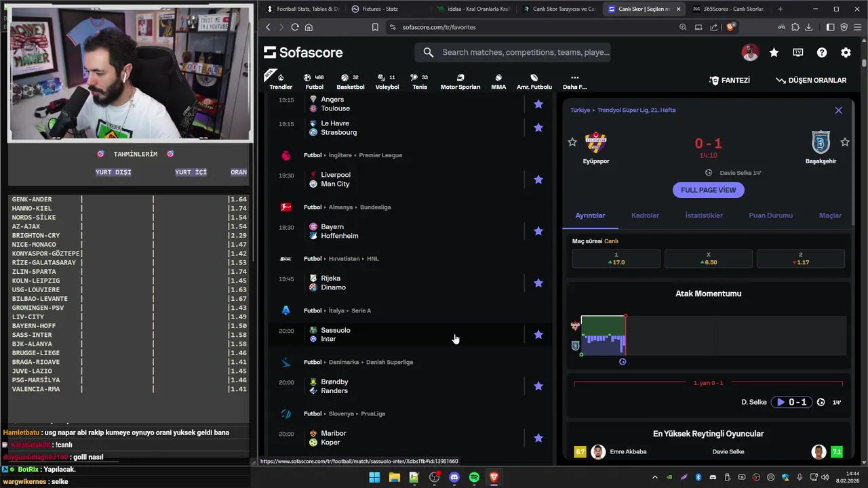Select the home win odds 17.0

[x=616, y=258]
